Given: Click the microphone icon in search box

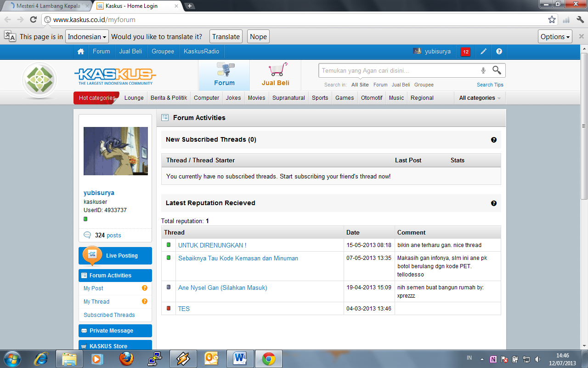Looking at the screenshot, I should 483,70.
